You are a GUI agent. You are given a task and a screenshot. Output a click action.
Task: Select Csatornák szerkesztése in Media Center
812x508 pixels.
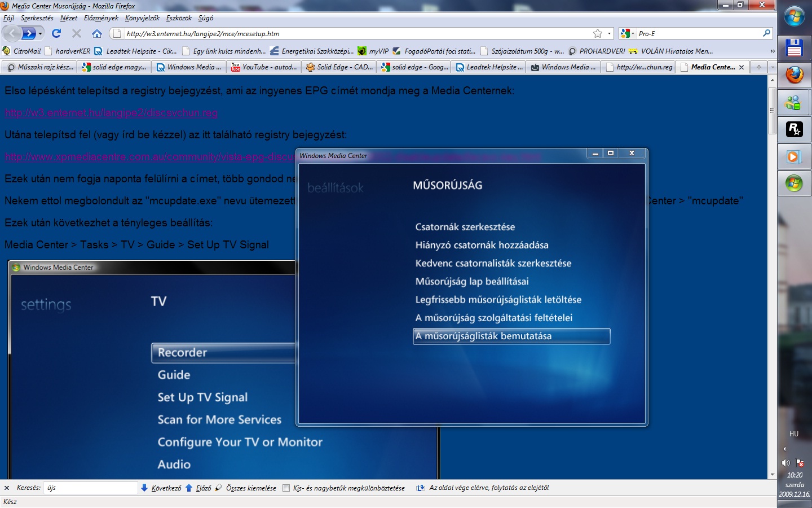pyautogui.click(x=465, y=227)
